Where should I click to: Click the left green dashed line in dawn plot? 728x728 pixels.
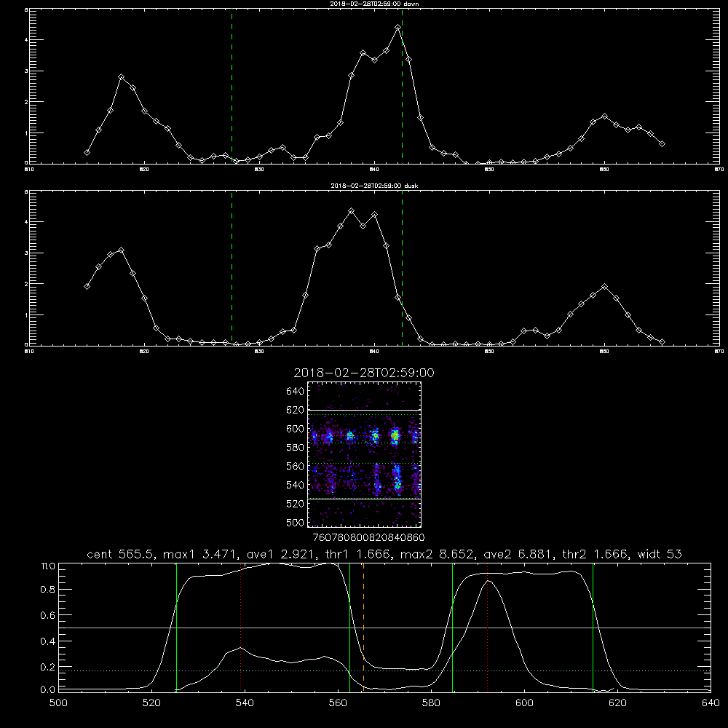(232, 86)
